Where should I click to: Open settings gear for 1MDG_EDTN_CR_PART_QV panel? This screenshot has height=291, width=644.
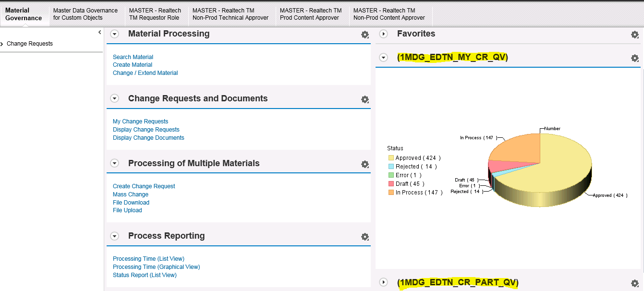point(634,283)
